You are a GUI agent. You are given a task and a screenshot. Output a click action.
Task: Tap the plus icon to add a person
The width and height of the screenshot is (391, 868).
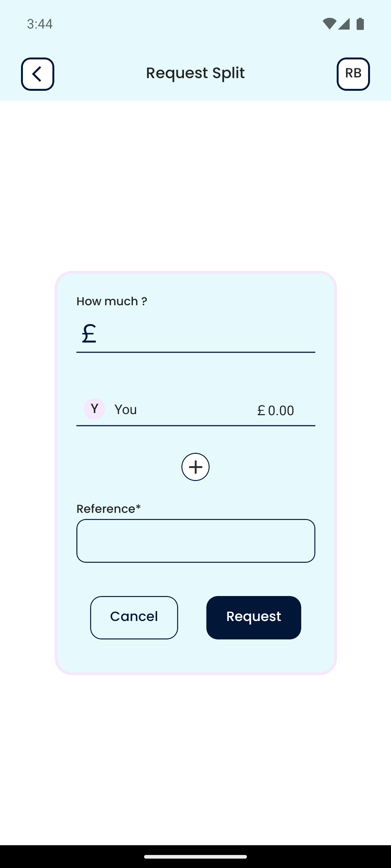click(195, 467)
